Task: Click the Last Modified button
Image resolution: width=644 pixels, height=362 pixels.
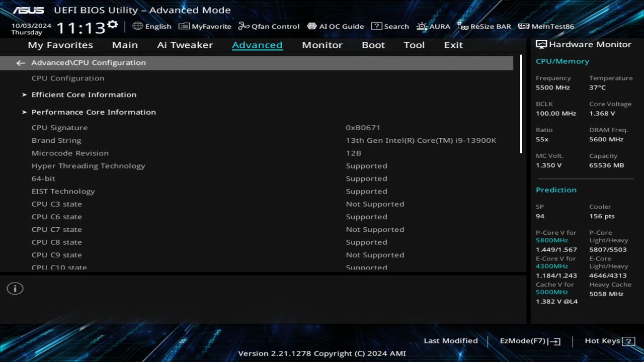Action: point(451,340)
